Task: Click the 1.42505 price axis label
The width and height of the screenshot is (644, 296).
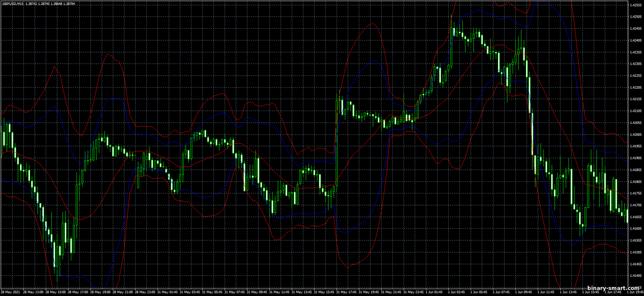Action: click(x=635, y=17)
